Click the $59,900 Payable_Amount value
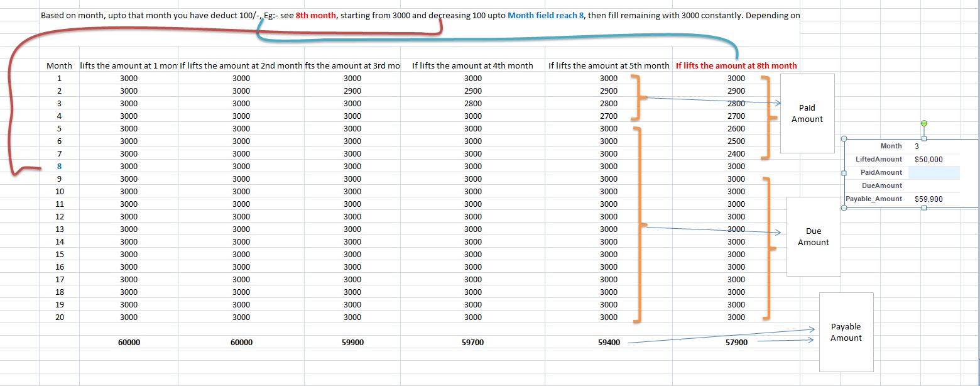Image resolution: width=980 pixels, height=386 pixels. coord(929,199)
